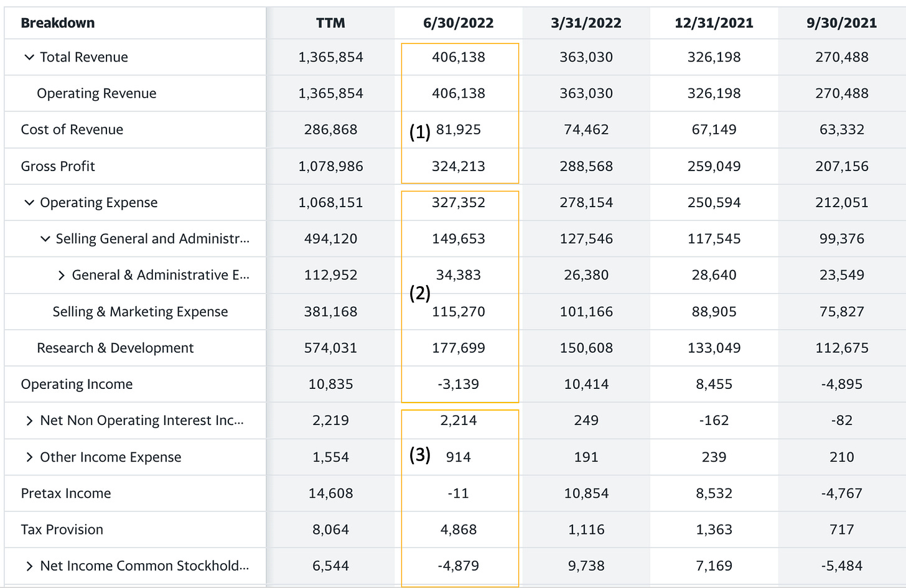Screen dimensions: 906x588
Task: Click the 6/30/2022 column header
Action: [x=459, y=23]
